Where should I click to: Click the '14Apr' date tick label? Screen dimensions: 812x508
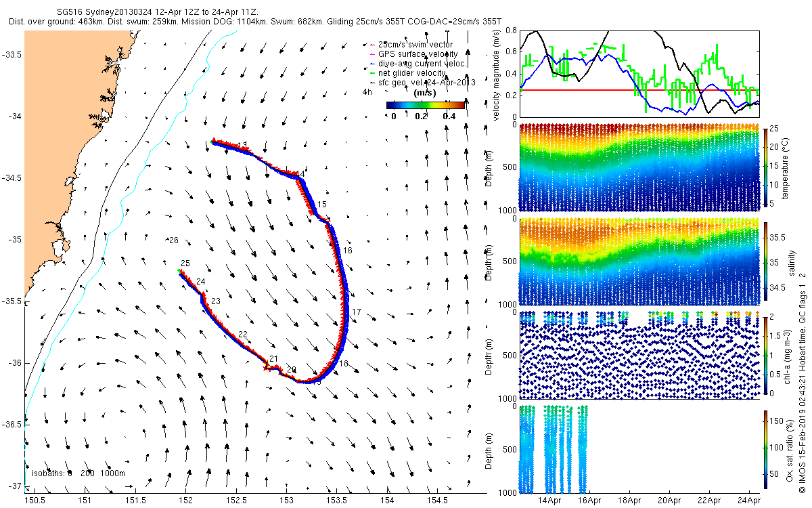coord(550,500)
